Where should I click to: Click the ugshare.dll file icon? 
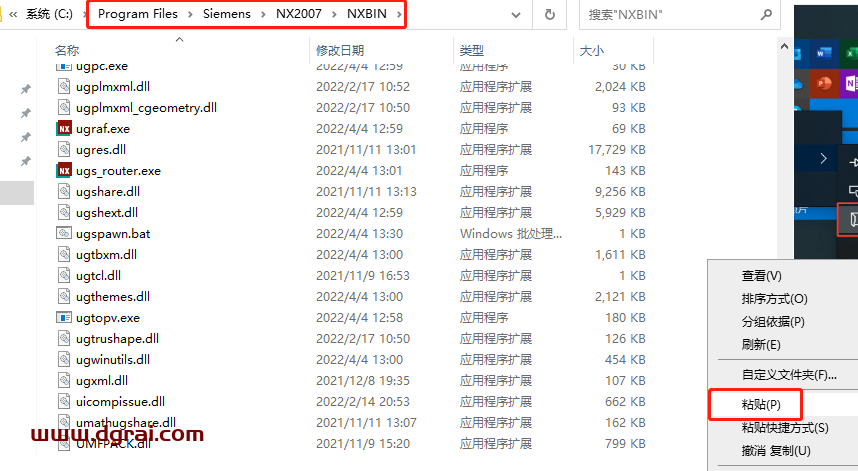[64, 191]
